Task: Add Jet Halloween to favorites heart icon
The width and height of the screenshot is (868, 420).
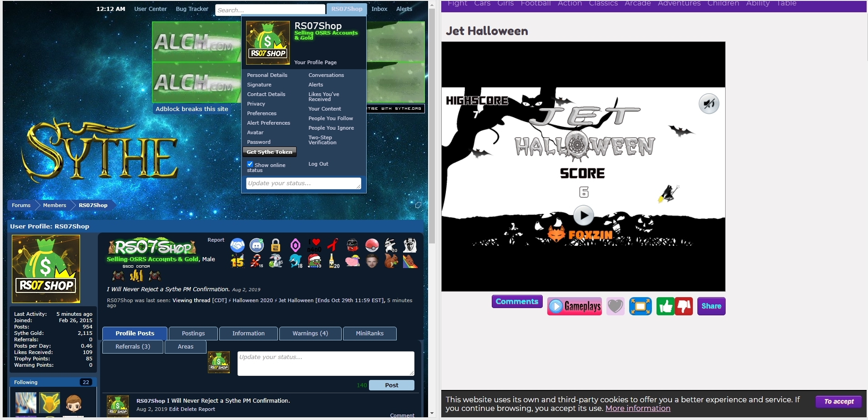Action: 615,306
